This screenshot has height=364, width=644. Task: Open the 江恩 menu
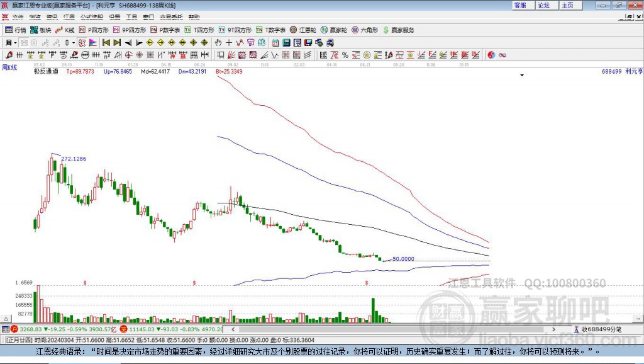[x=69, y=17]
